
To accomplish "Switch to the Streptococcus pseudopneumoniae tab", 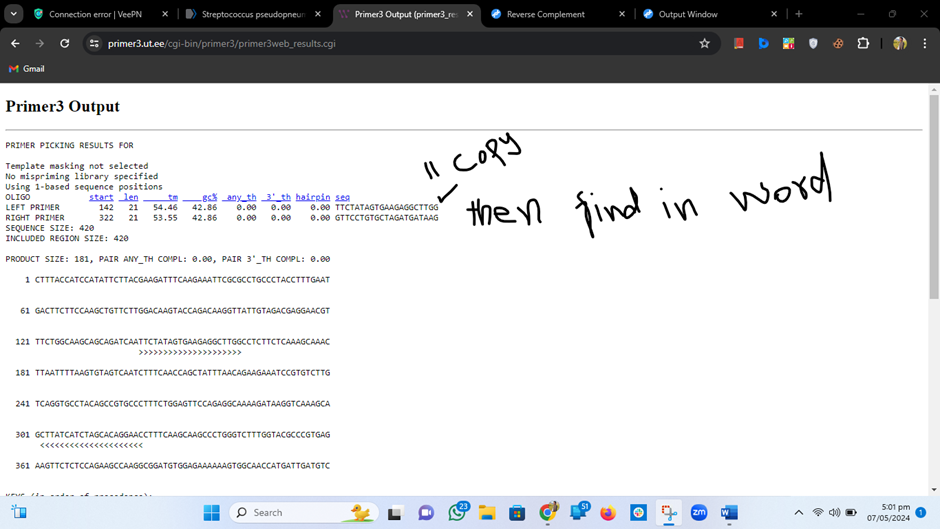I will click(253, 14).
